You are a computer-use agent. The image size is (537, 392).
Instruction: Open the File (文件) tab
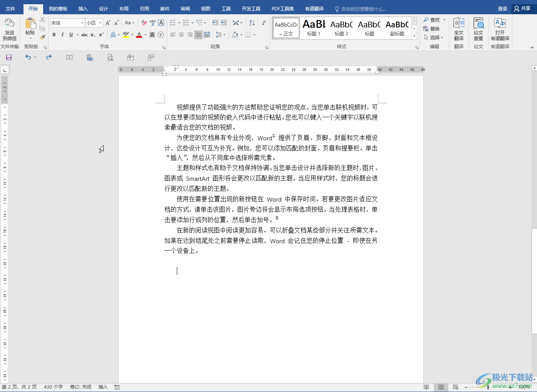click(11, 8)
